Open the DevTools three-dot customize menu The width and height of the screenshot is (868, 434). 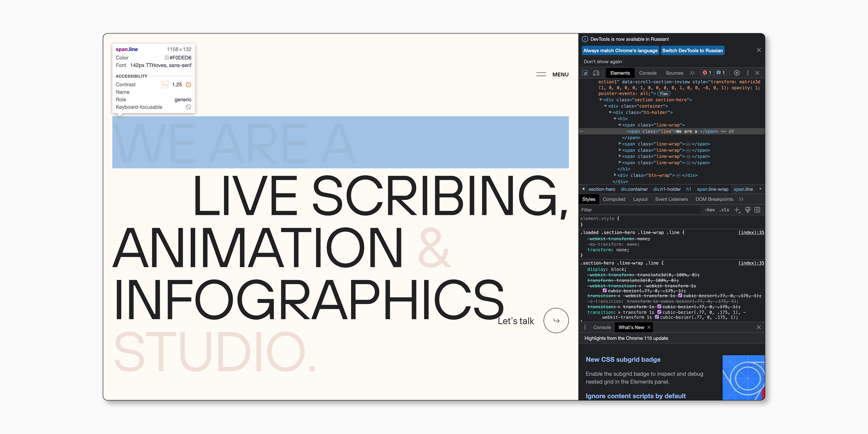click(x=747, y=73)
